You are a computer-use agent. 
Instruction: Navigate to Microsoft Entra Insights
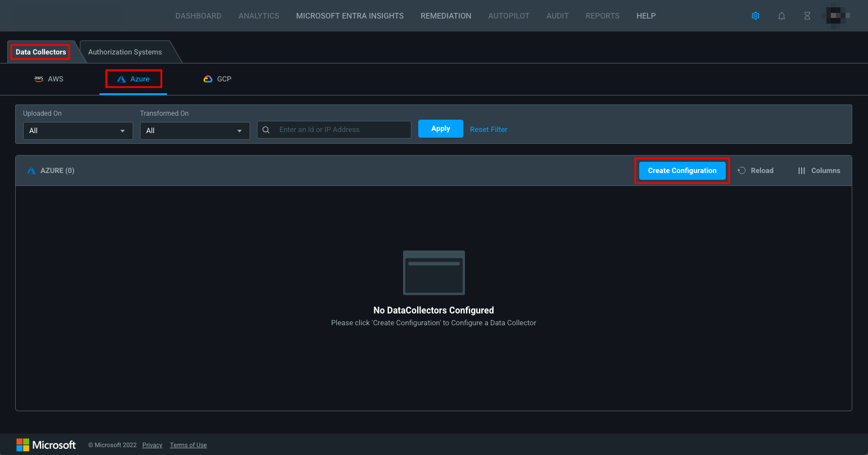click(350, 16)
